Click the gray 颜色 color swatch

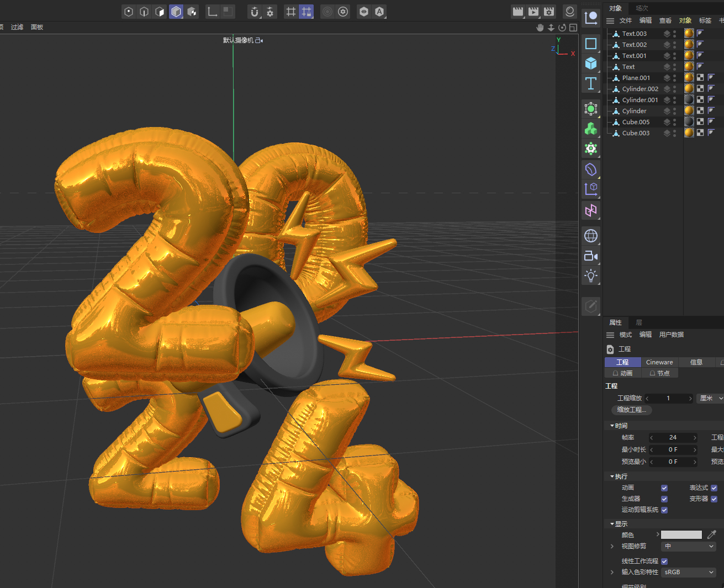(681, 534)
